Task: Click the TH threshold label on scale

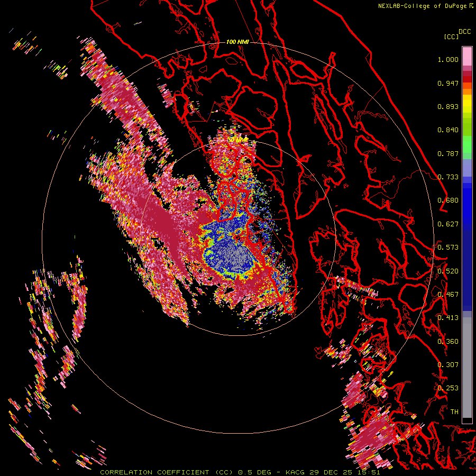Action: tap(454, 412)
